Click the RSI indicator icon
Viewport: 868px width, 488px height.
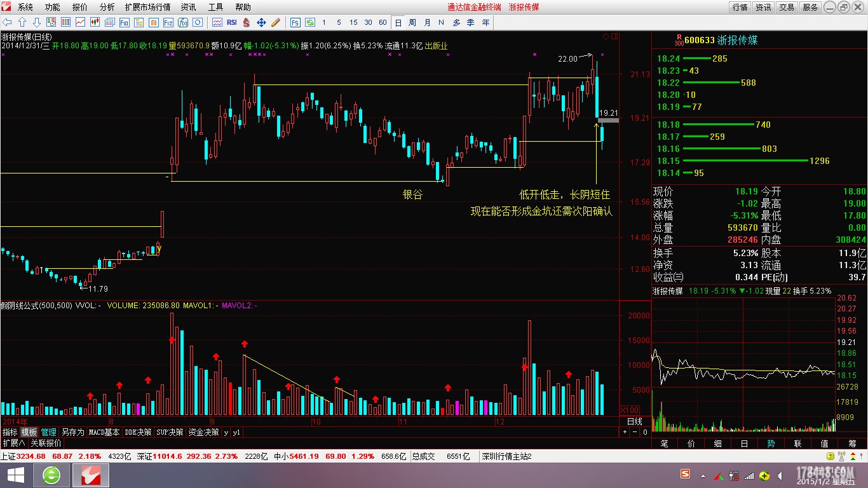click(x=232, y=22)
